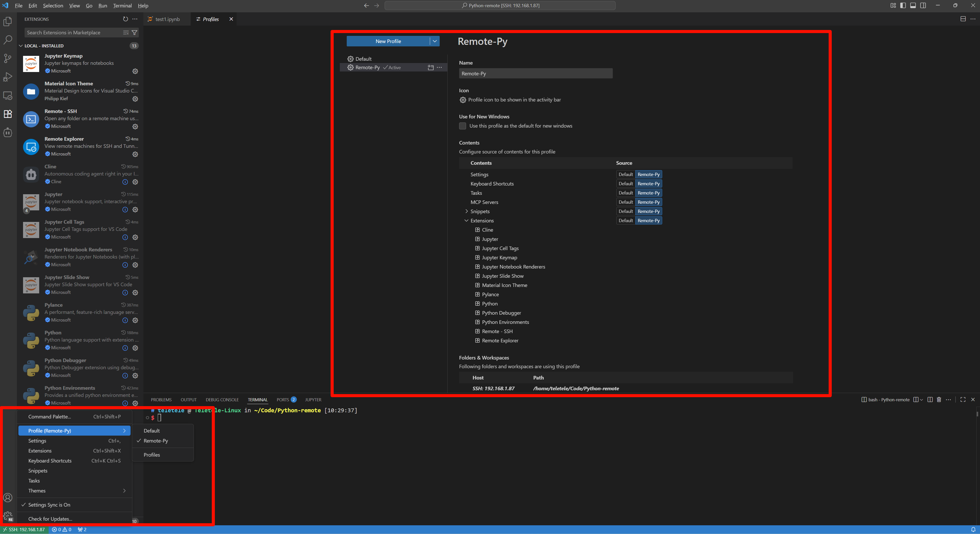Click the New Profile button

(x=388, y=41)
